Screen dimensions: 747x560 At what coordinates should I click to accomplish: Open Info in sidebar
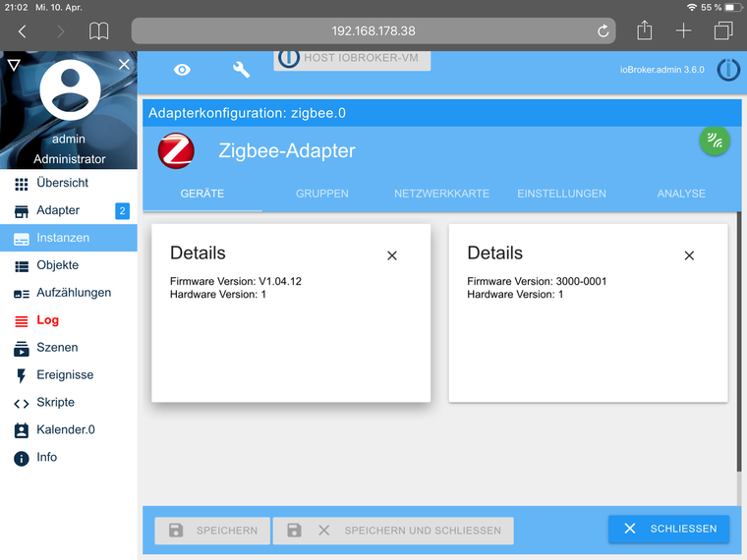point(69,457)
